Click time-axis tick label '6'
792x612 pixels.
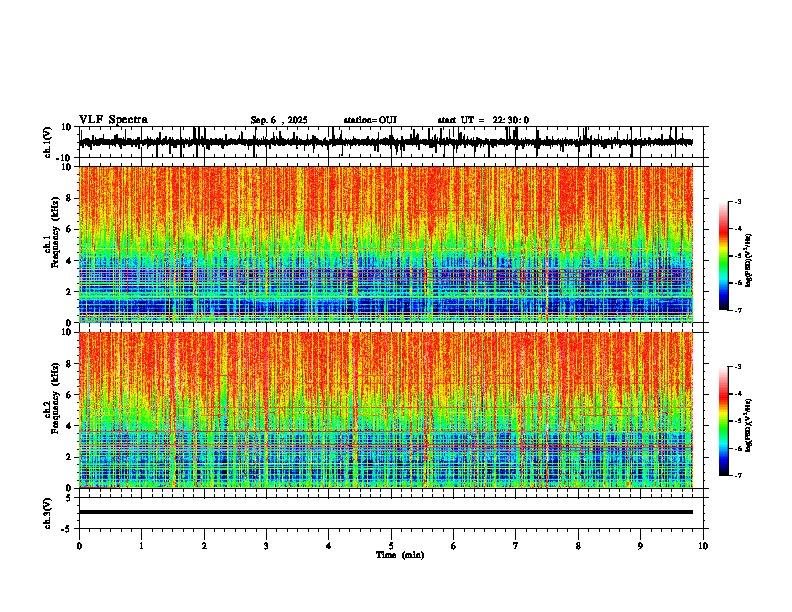point(454,546)
